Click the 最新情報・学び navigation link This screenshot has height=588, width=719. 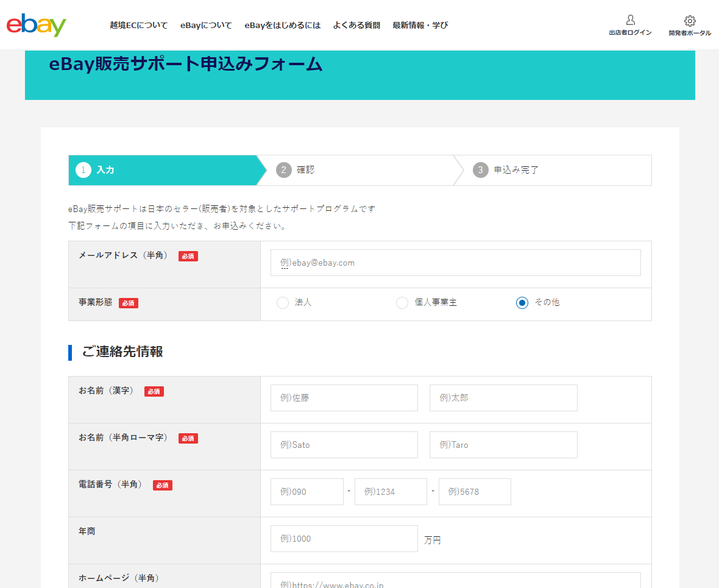[419, 25]
